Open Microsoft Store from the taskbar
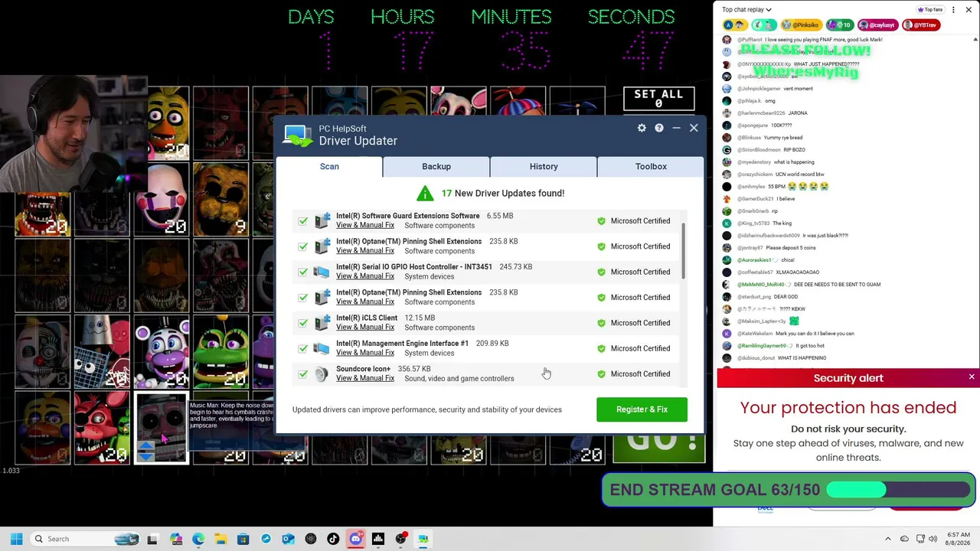 pyautogui.click(x=243, y=539)
